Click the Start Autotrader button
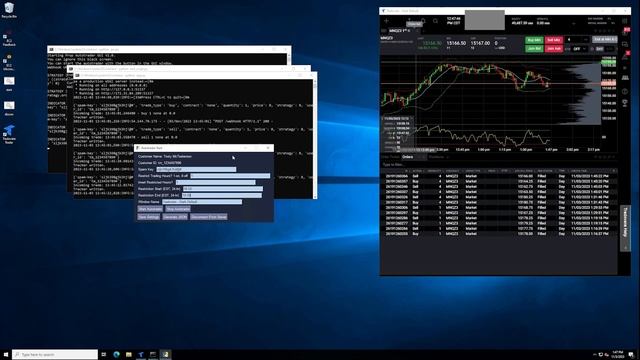The height and width of the screenshot is (360, 640). click(150, 209)
